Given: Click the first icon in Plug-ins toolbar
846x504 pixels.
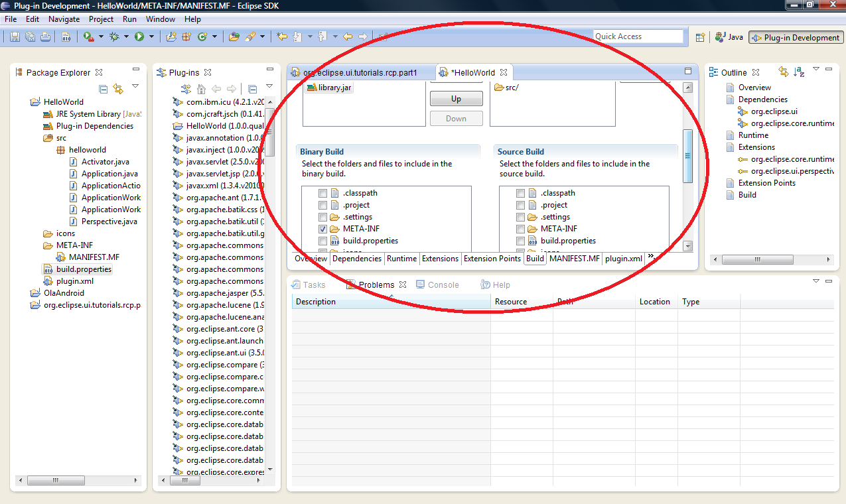Looking at the screenshot, I should coord(186,88).
